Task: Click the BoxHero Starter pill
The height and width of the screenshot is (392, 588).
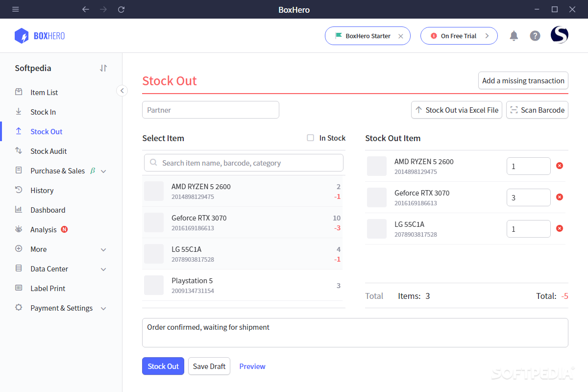Action: coord(367,36)
